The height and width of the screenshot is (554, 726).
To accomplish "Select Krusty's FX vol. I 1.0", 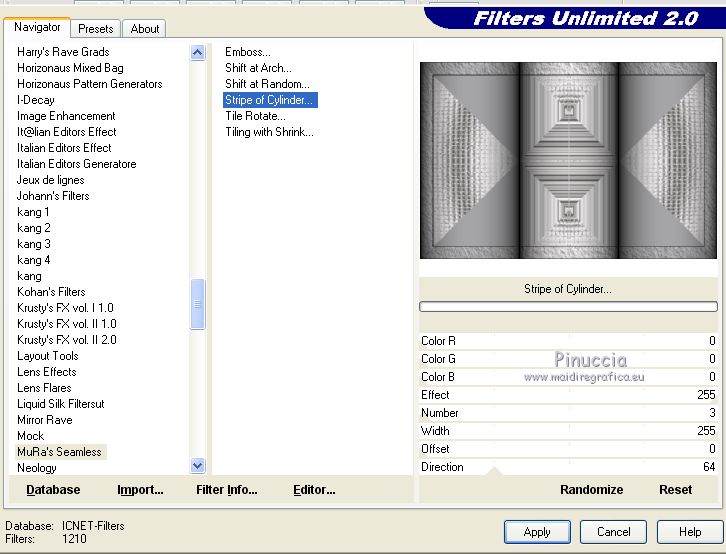I will [x=65, y=308].
